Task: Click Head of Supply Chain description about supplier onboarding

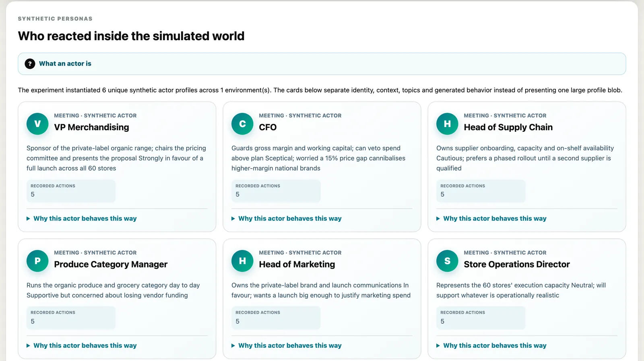Action: pyautogui.click(x=525, y=158)
